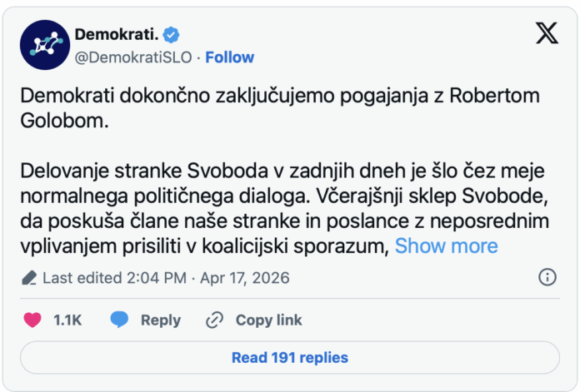Click the blue verified badge
Screen dimensions: 580x392
172,35
